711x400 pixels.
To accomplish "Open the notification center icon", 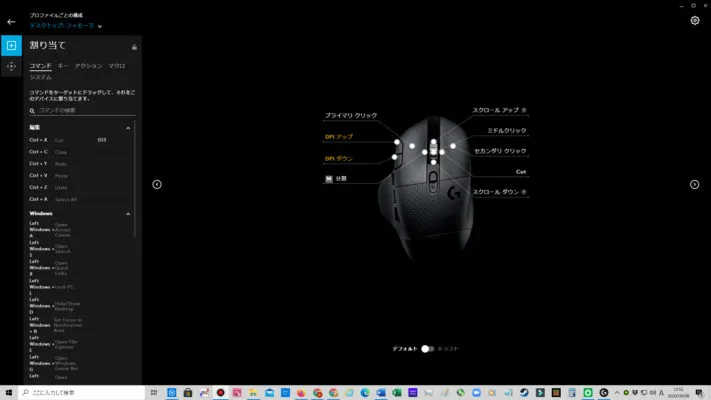I will 699,393.
